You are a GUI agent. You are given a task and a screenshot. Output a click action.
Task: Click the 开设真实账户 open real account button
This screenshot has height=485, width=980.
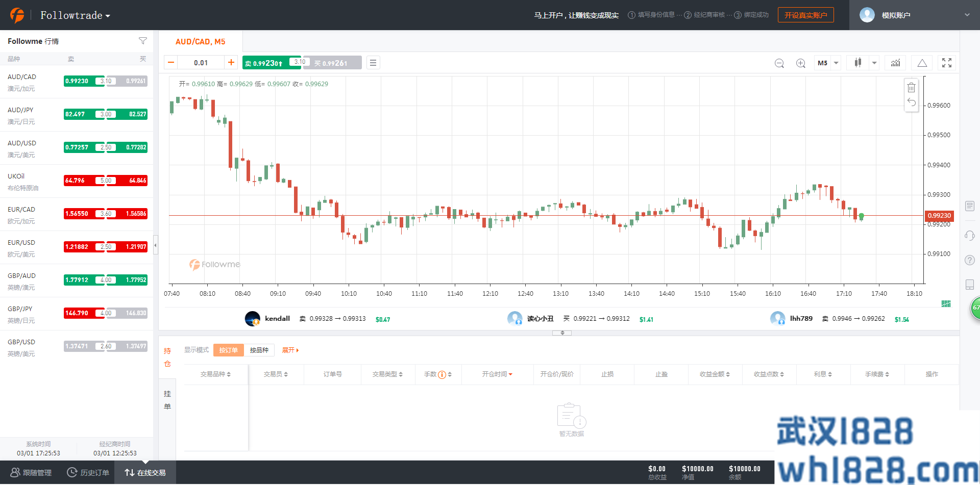(805, 15)
